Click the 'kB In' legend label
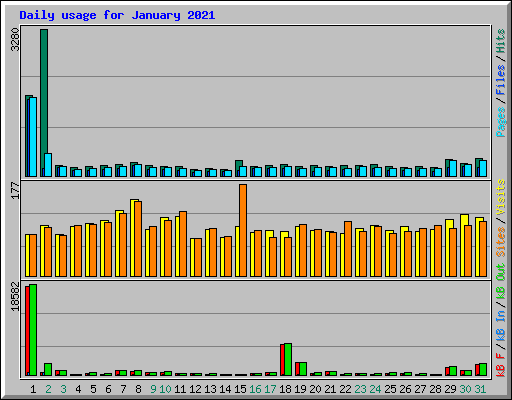The width and height of the screenshot is (512, 400). [501, 325]
